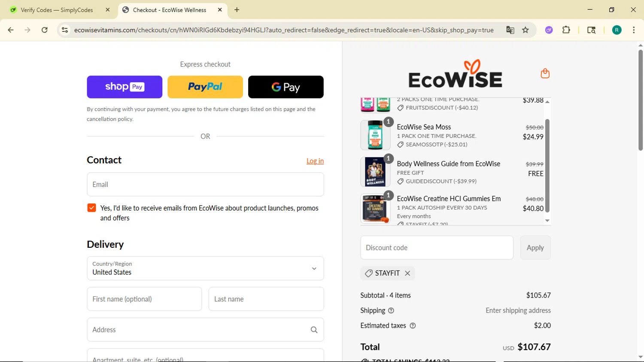Click the Email input field
This screenshot has height=362, width=644.
[x=205, y=185]
